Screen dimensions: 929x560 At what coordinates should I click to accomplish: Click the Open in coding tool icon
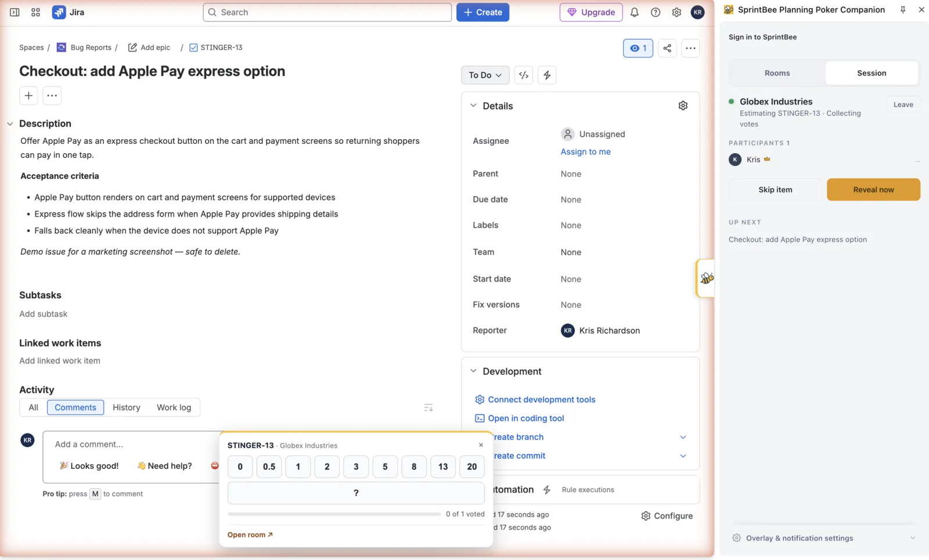click(x=480, y=418)
